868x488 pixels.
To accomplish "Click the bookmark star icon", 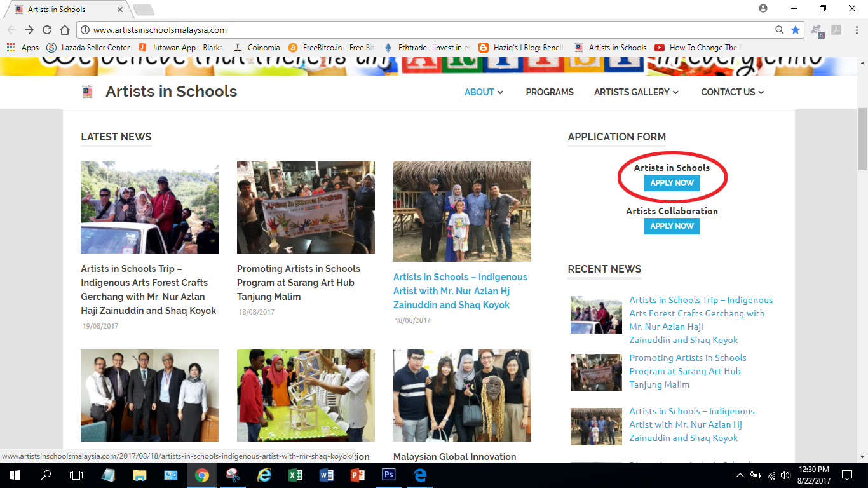I will pos(795,30).
